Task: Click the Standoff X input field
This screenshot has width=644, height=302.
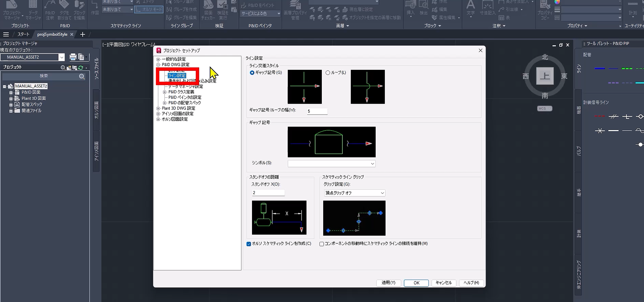Action: coord(268,192)
